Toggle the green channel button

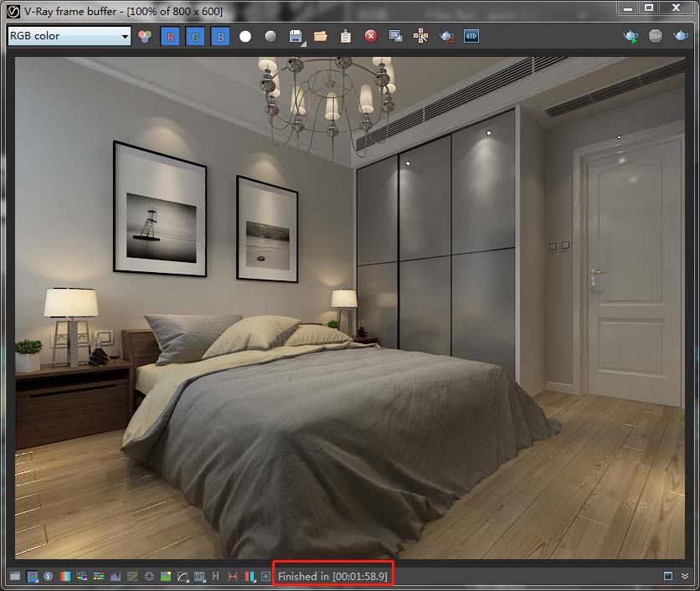click(194, 37)
